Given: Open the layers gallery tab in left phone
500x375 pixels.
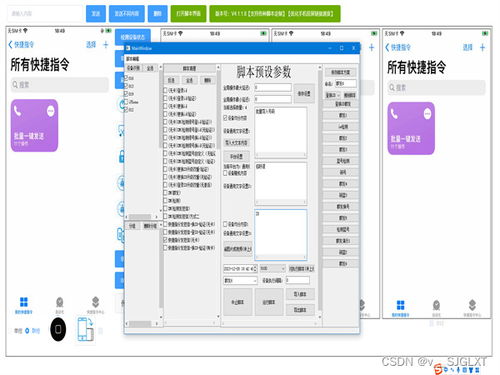Looking at the screenshot, I should coord(96,302).
